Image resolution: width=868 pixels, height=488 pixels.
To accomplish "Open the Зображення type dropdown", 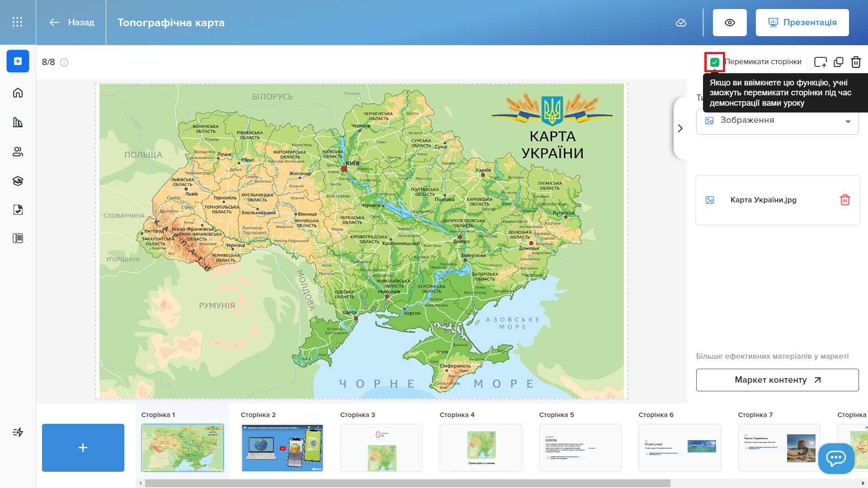I will tap(777, 121).
